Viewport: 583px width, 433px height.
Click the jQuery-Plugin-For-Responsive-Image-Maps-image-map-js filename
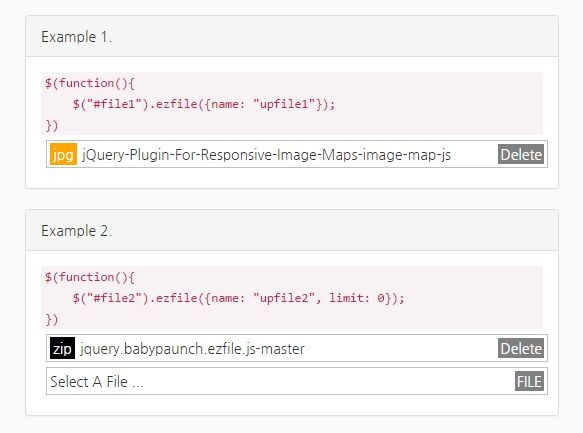point(266,155)
